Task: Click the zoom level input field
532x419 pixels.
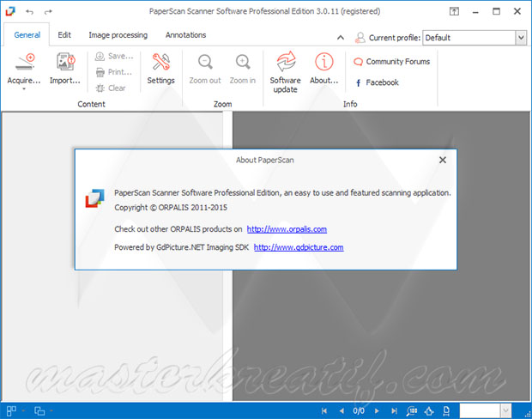Action: tap(481, 411)
